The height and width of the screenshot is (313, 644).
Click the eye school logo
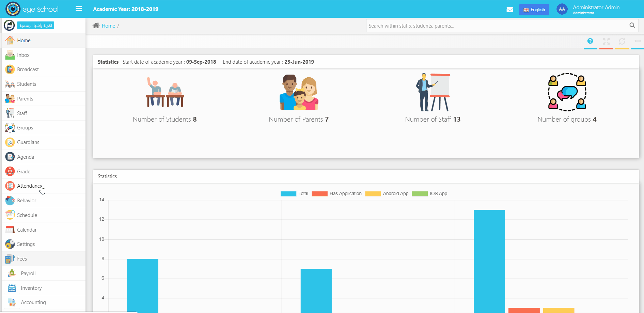coord(32,9)
